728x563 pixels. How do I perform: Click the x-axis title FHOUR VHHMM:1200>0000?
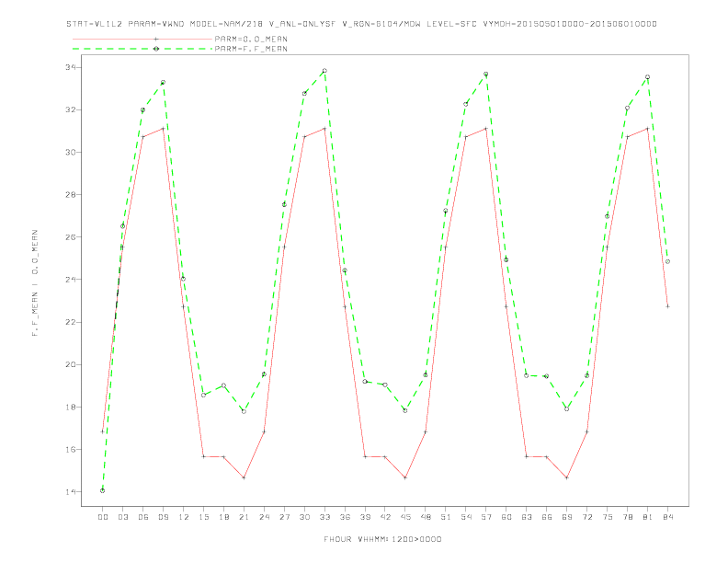click(382, 539)
